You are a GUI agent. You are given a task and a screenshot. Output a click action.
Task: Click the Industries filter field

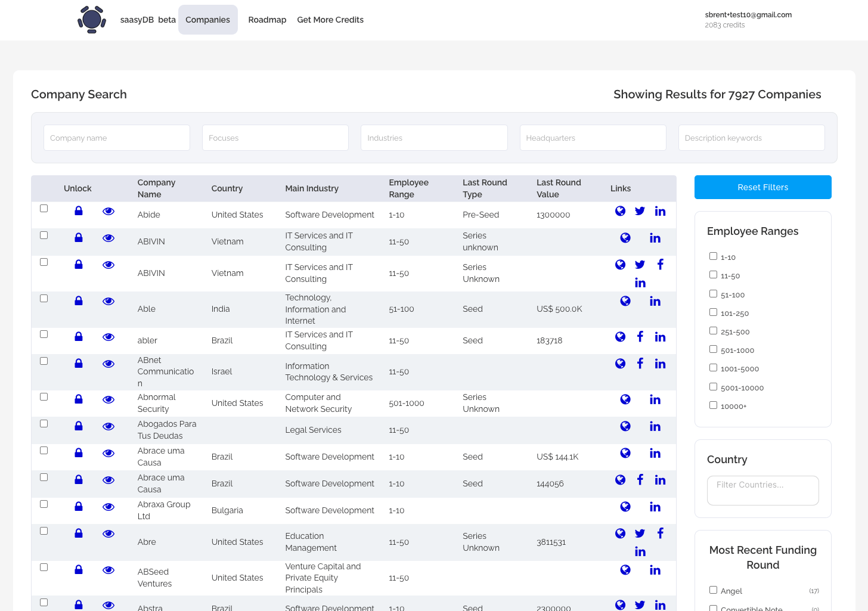(x=434, y=138)
